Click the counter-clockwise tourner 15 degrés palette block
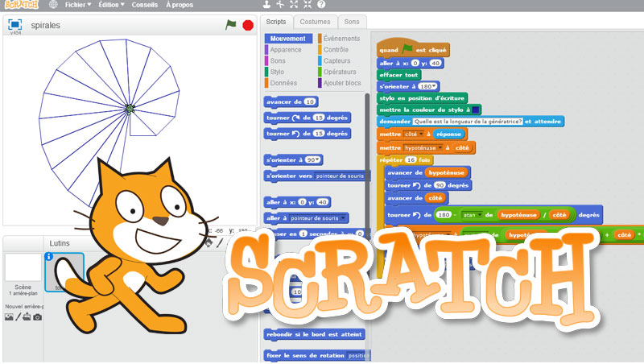 (x=308, y=134)
